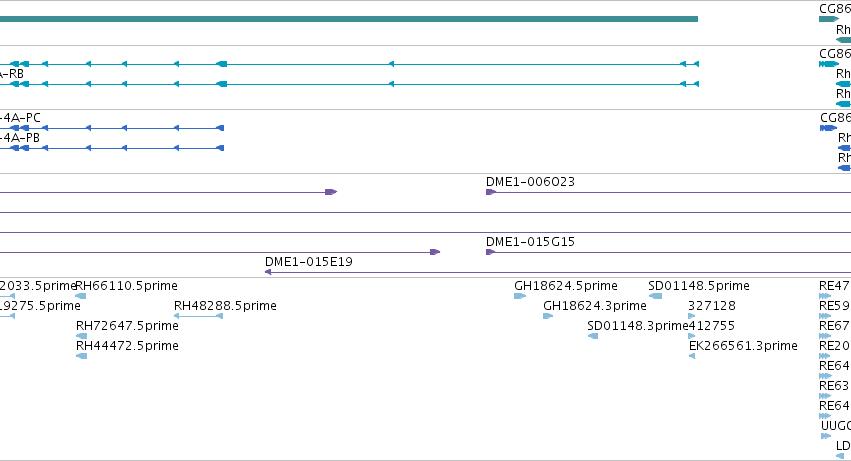
Task: Click arrow glyph under RH44472.5prime label
Action: pos(81,356)
